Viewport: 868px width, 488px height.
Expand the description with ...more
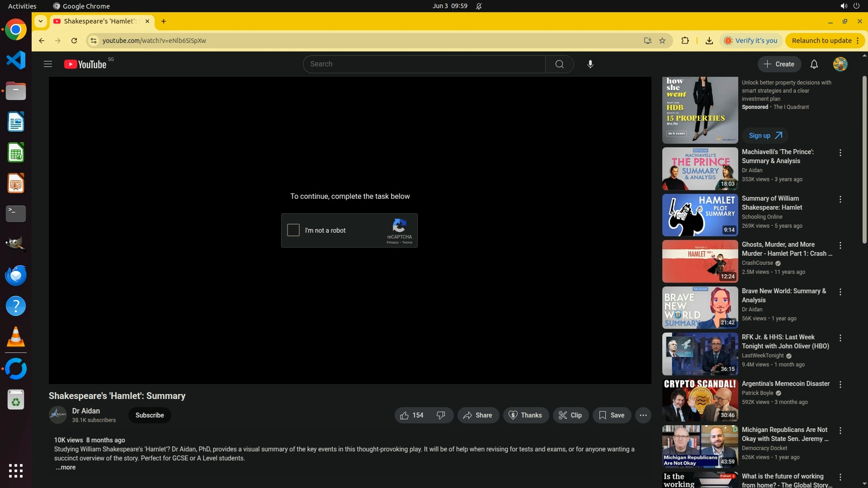pos(66,468)
